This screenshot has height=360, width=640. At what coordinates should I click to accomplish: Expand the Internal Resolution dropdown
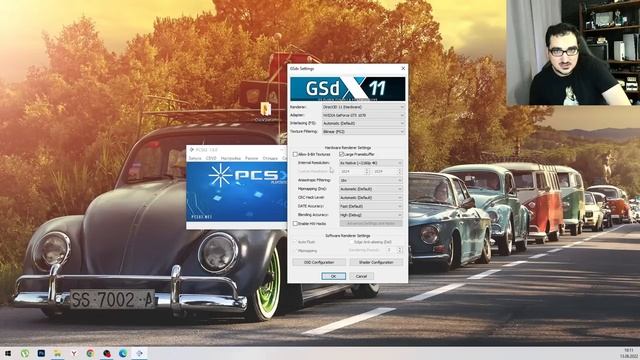(x=371, y=163)
